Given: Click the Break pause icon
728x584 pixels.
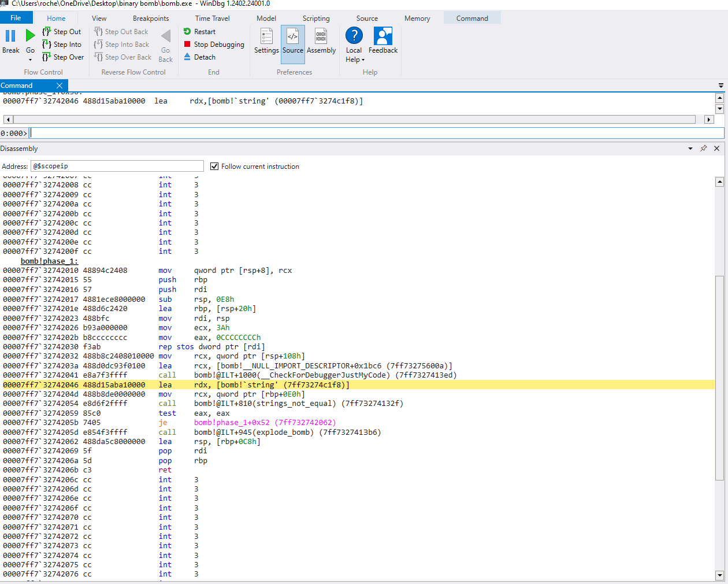Looking at the screenshot, I should (x=10, y=36).
